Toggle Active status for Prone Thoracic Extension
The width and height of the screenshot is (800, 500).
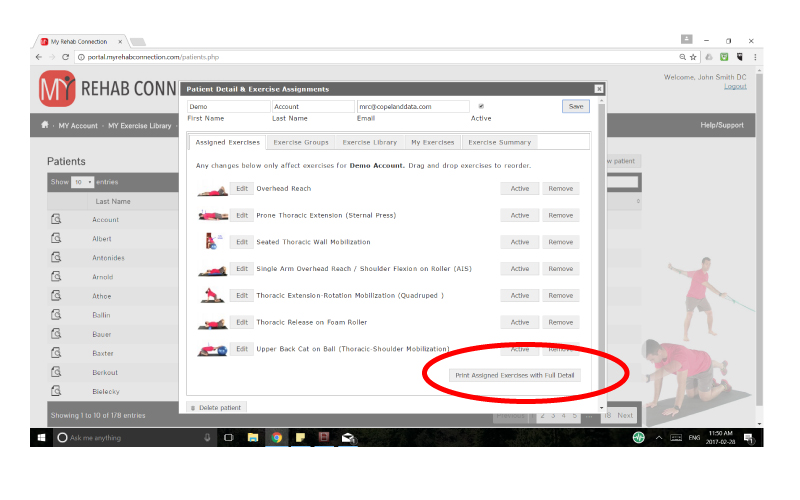pos(519,215)
